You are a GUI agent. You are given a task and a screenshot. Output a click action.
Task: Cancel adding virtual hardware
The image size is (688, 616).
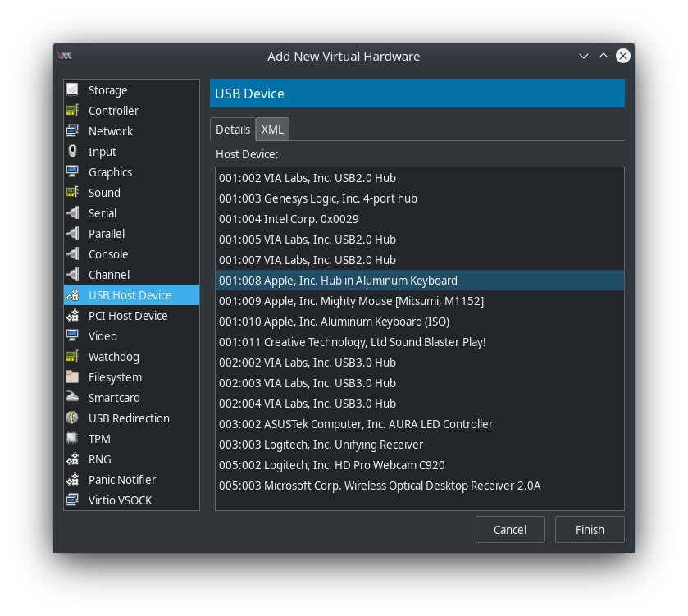[x=510, y=530]
